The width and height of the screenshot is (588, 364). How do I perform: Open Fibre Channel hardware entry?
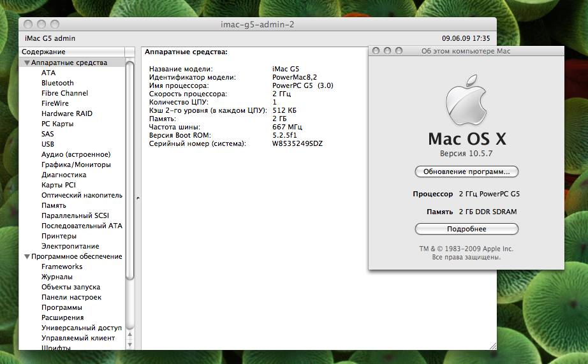coord(64,93)
